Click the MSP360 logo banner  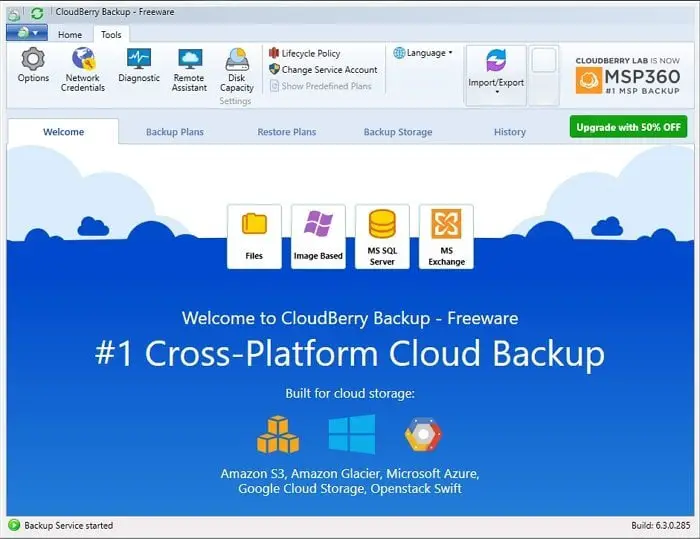pos(627,75)
